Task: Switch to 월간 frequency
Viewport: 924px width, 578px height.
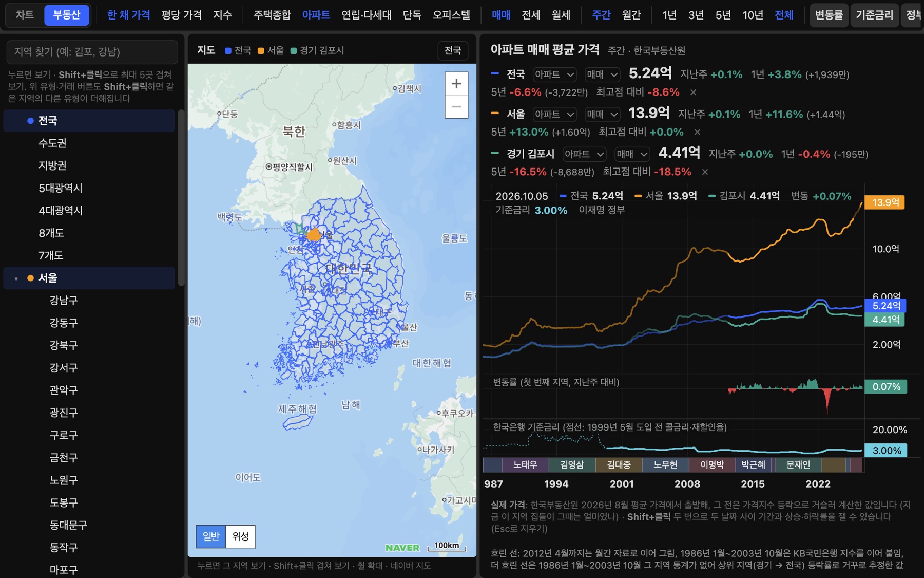Action: pos(631,15)
